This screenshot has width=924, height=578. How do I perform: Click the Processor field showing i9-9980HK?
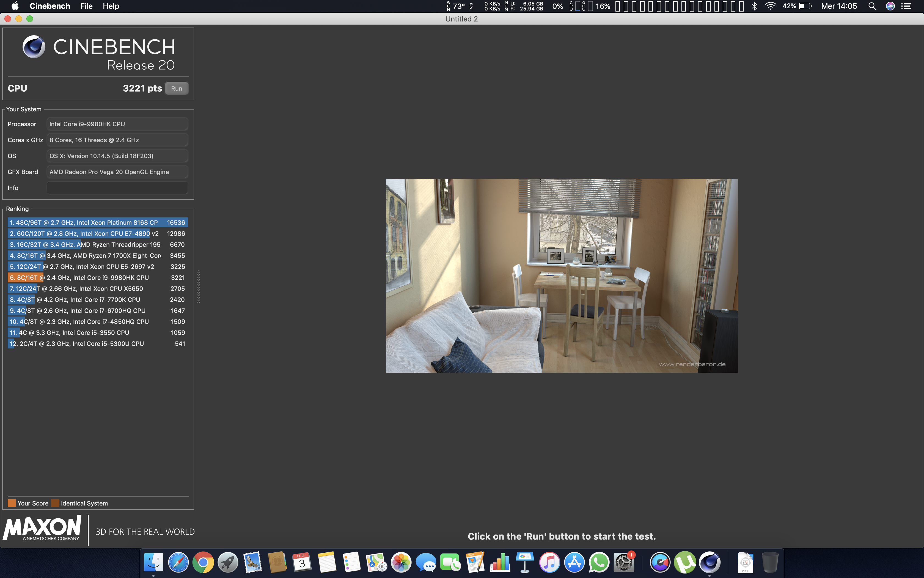pyautogui.click(x=117, y=124)
